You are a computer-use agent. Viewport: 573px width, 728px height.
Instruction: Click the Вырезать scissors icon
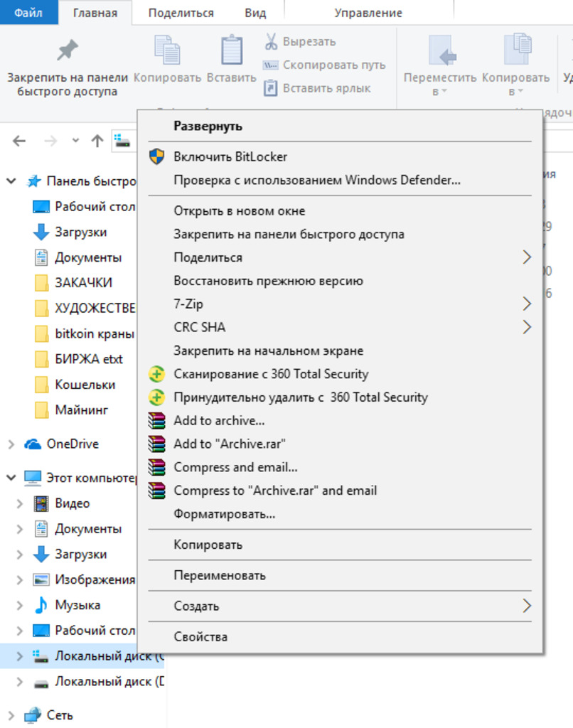coord(271,41)
